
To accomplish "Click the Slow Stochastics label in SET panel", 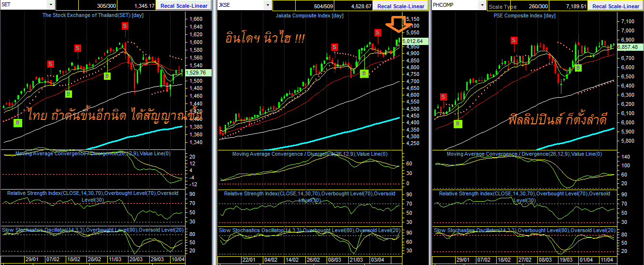I will (x=93, y=230).
